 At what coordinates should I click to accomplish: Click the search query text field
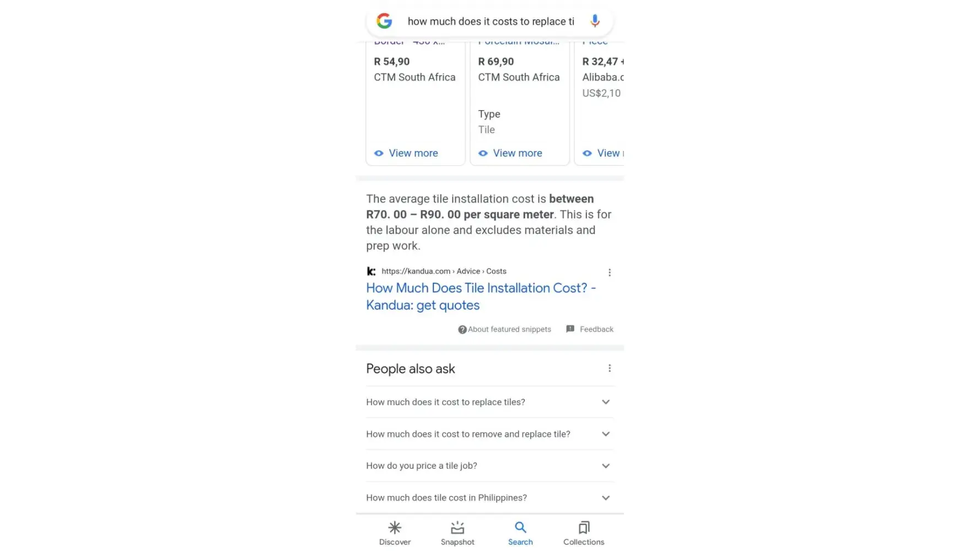[x=490, y=21]
